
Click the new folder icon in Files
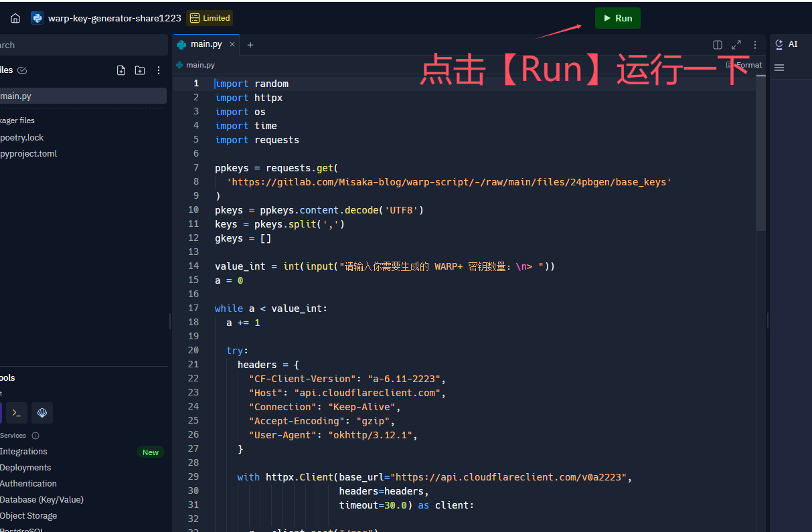(140, 70)
